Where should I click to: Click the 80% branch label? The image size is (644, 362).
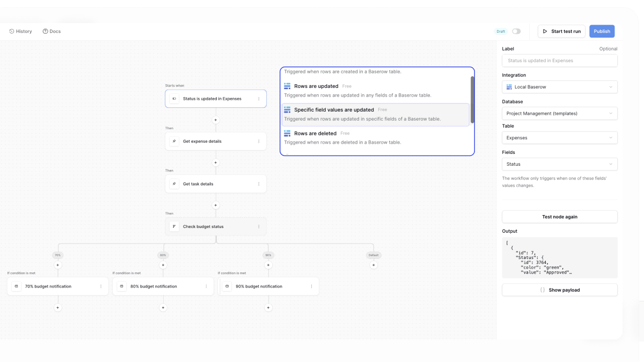tap(163, 255)
